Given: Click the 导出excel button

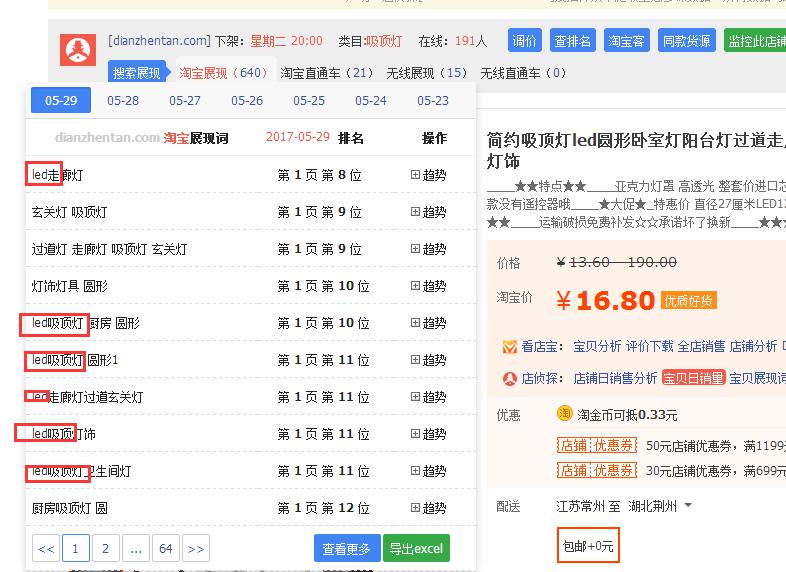Looking at the screenshot, I should point(416,549).
